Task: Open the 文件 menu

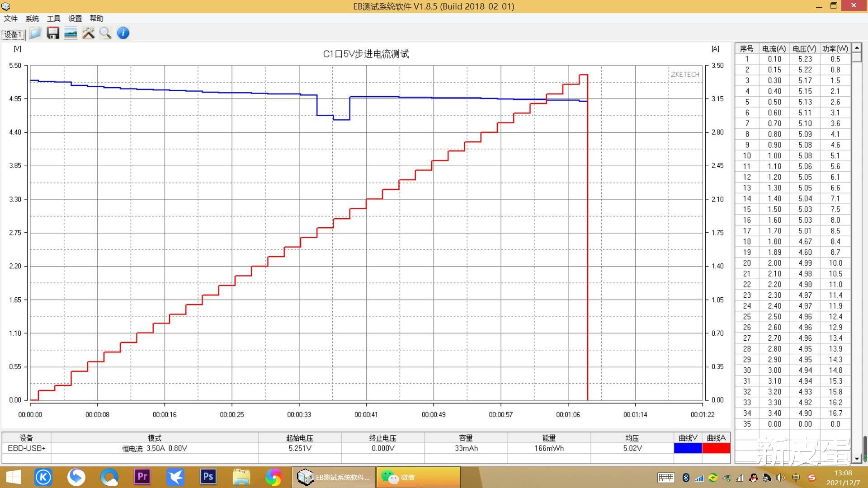Action: click(11, 19)
